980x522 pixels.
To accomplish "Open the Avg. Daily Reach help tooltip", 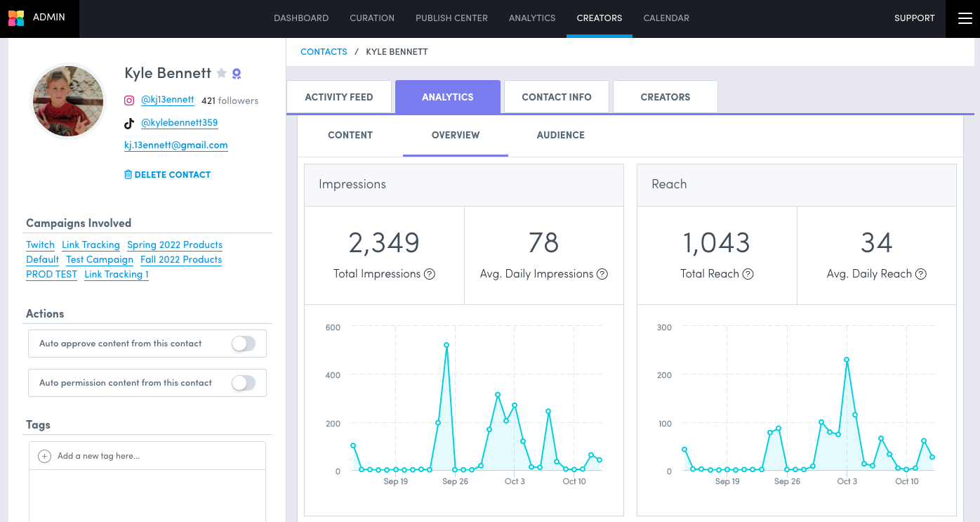I will click(920, 274).
